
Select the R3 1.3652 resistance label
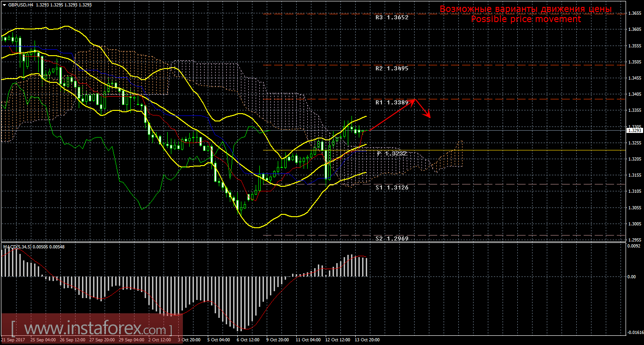pyautogui.click(x=392, y=17)
